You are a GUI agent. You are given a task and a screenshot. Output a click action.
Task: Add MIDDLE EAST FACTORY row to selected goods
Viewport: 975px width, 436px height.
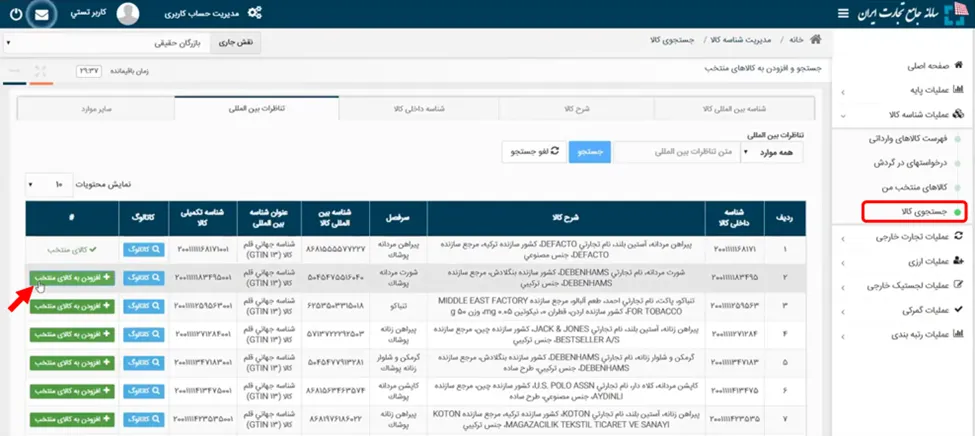coord(72,306)
